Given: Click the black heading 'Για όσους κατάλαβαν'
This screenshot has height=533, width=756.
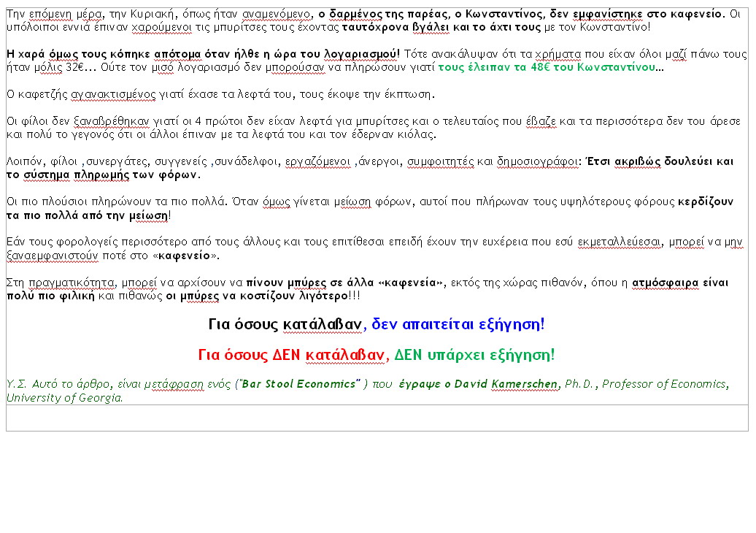Looking at the screenshot, I should (x=285, y=324).
